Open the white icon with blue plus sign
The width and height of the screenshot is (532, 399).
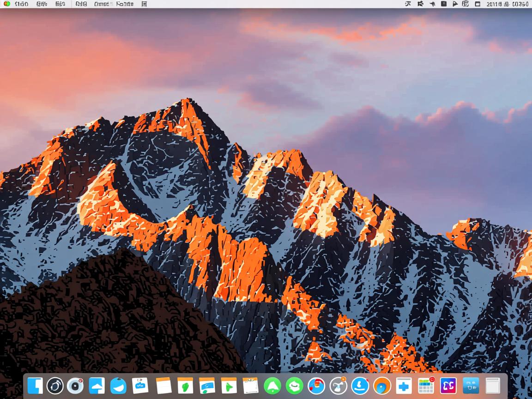tap(404, 386)
